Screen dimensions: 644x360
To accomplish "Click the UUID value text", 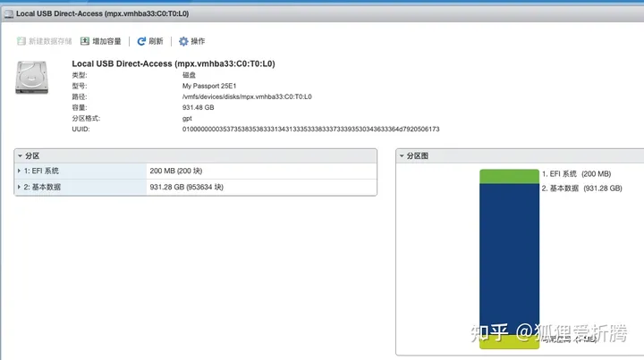I will tap(310, 129).
